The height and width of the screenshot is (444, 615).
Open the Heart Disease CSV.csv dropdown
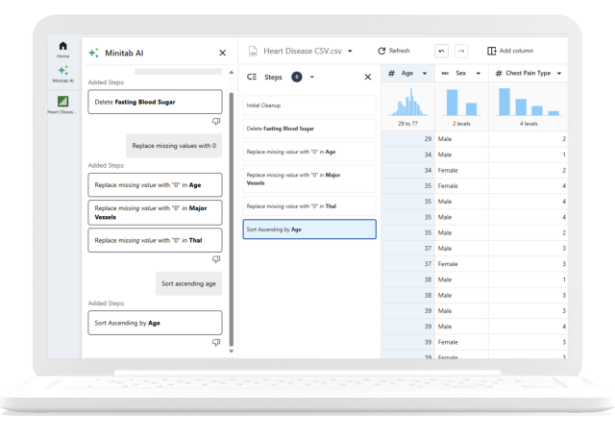[x=350, y=51]
